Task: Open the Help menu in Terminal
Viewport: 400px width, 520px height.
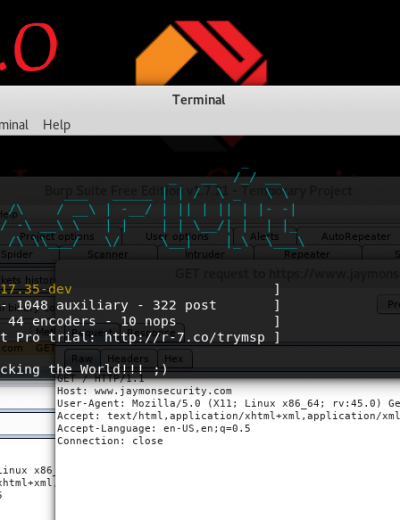Action: click(x=57, y=125)
